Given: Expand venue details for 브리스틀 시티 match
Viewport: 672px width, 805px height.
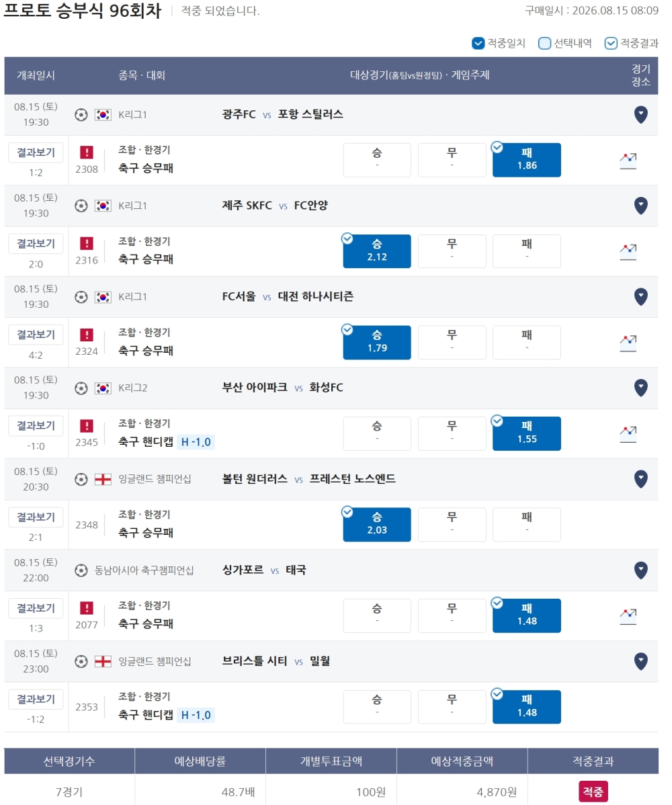Looking at the screenshot, I should pyautogui.click(x=640, y=661).
